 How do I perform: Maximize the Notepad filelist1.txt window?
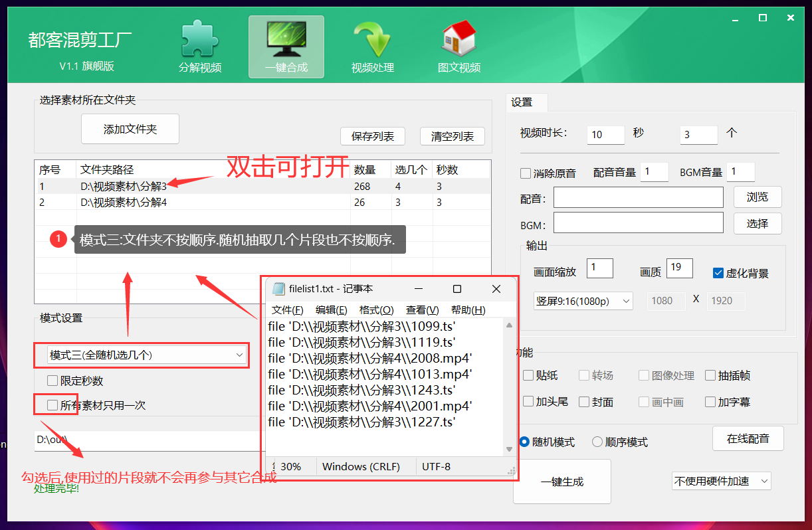(457, 289)
